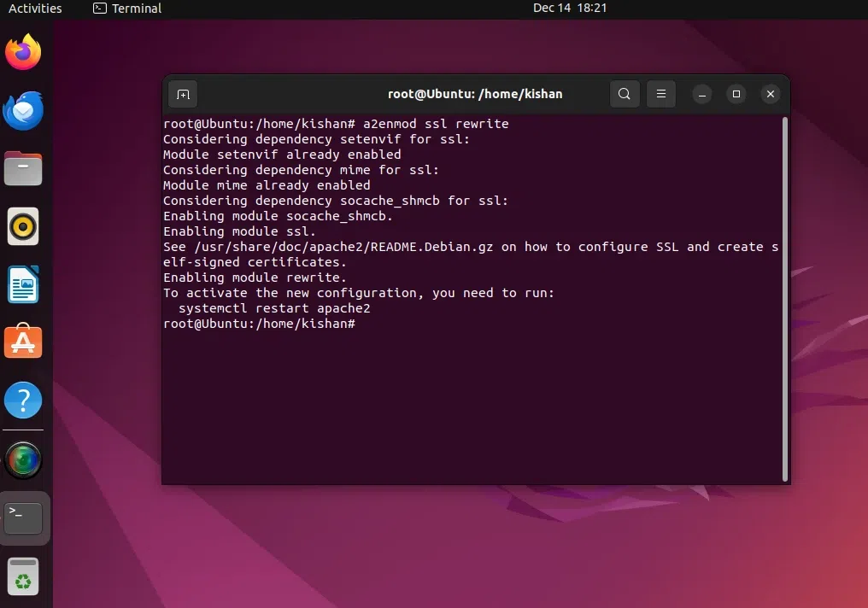868x608 pixels.
Task: Open Ubuntu Software store
Action: click(23, 342)
